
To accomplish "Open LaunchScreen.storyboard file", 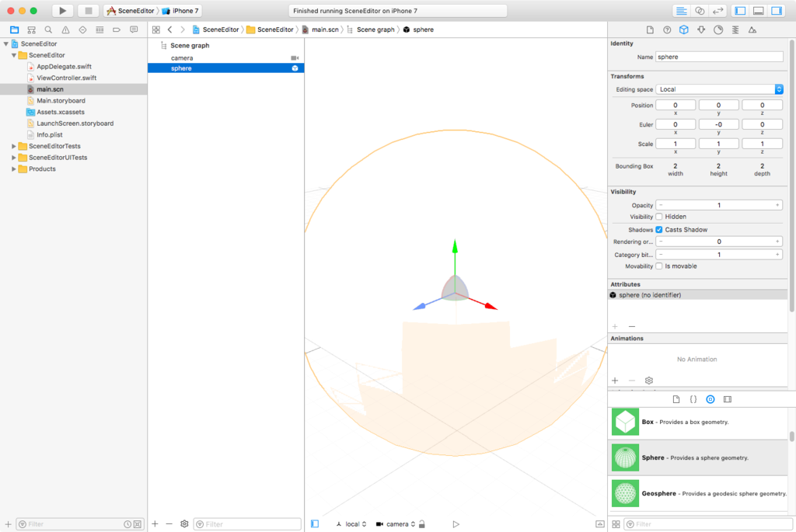I will (x=75, y=123).
